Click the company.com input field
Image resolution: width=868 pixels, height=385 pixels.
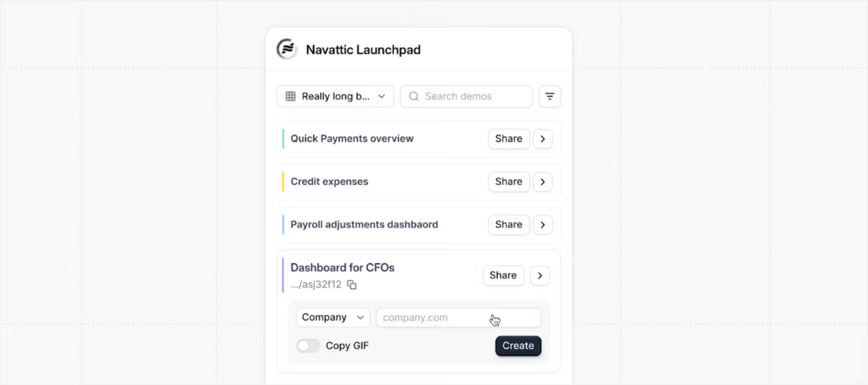[458, 317]
